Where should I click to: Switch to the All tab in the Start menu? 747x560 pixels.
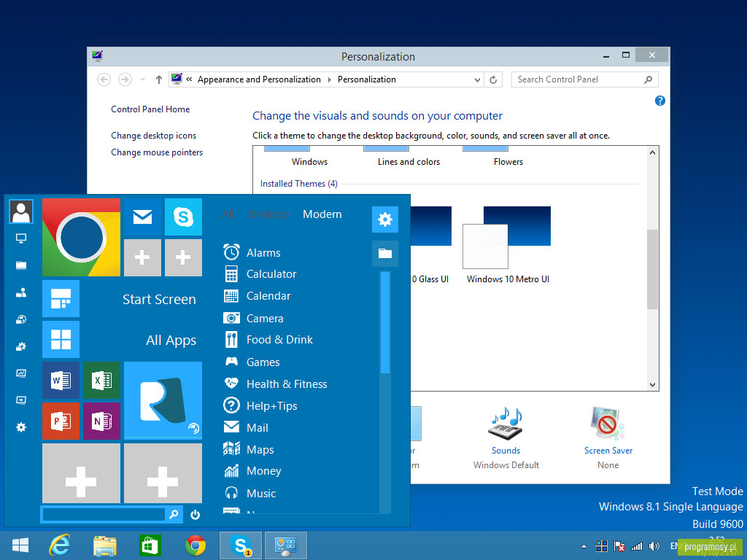pos(228,214)
